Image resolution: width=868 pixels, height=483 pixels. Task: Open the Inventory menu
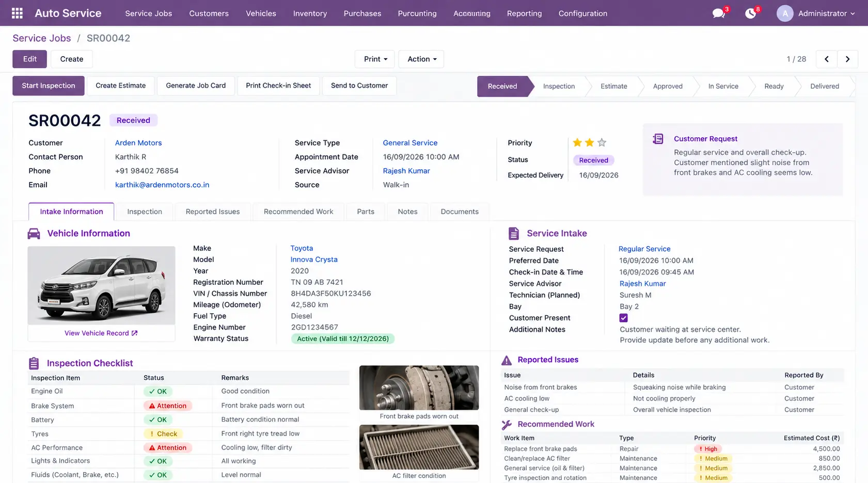[x=310, y=13]
